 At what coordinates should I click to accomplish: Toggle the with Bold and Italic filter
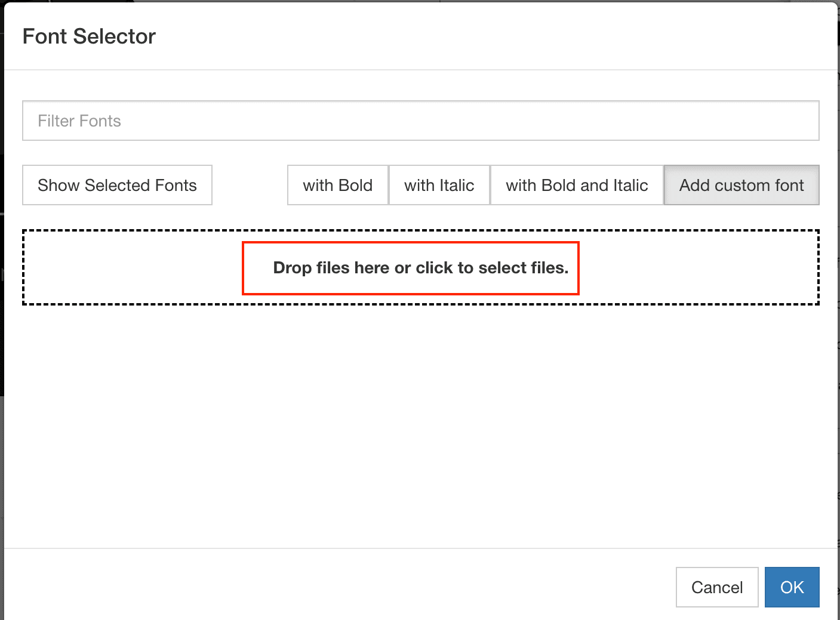pos(577,185)
